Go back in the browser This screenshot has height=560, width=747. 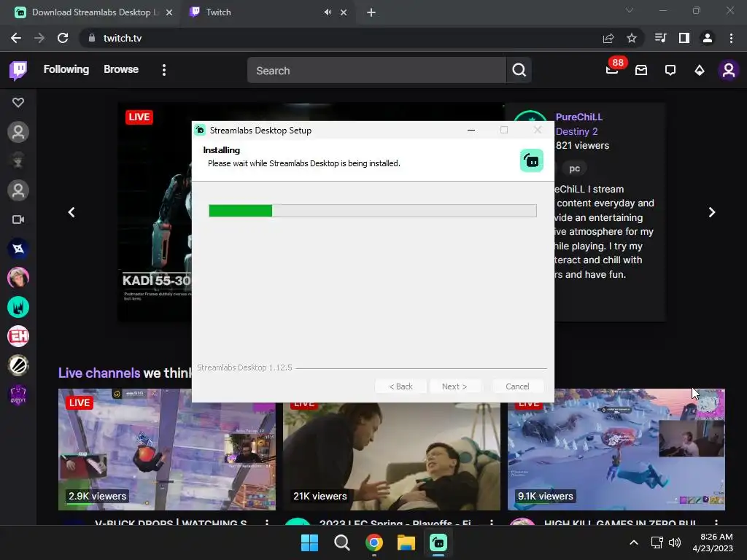click(x=16, y=38)
